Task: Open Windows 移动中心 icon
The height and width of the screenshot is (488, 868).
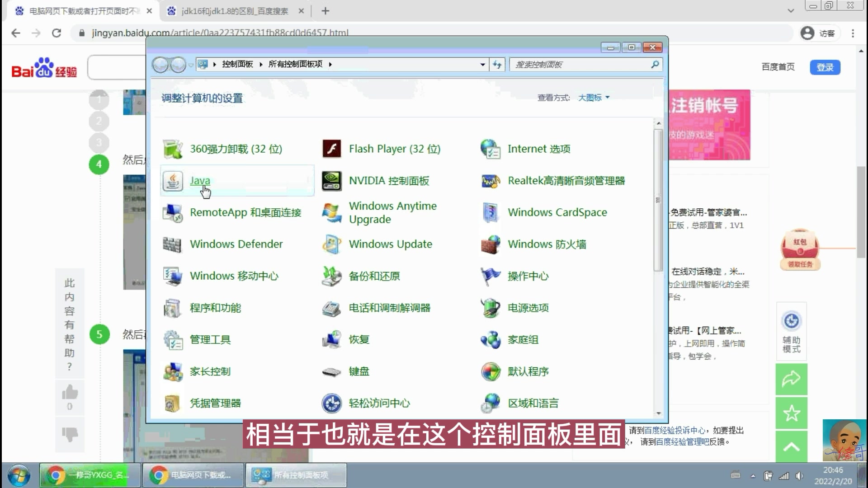Action: [x=173, y=276]
